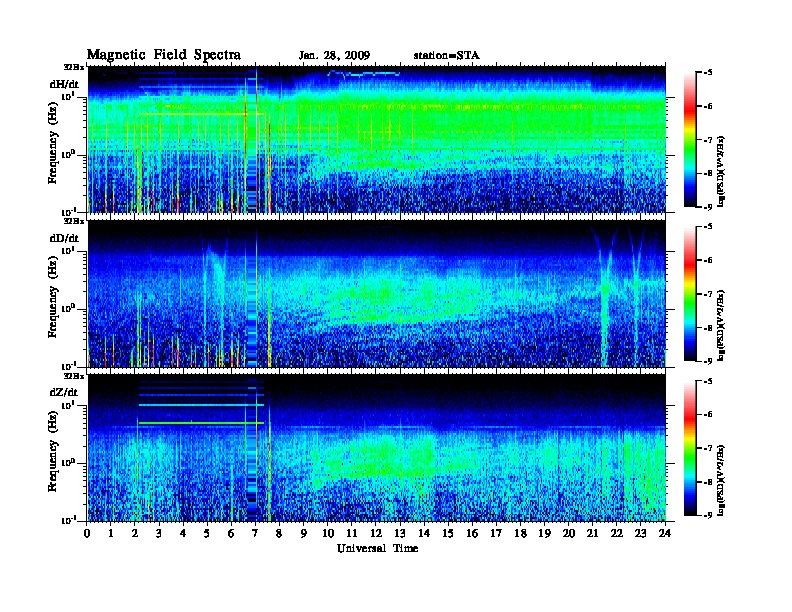This screenshot has height=612, width=792.
Task: Click hour tick label "20" on time axis
Action: (569, 533)
